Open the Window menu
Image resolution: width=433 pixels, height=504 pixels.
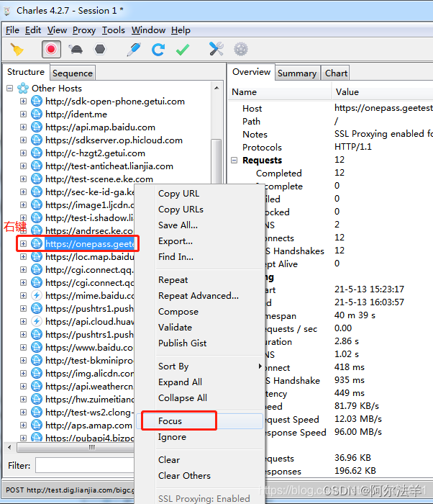pos(148,30)
